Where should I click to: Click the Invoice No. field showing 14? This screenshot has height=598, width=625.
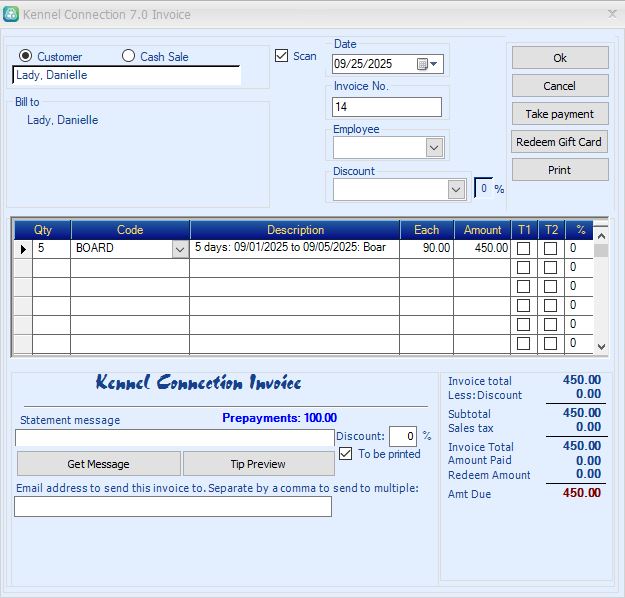(x=387, y=107)
